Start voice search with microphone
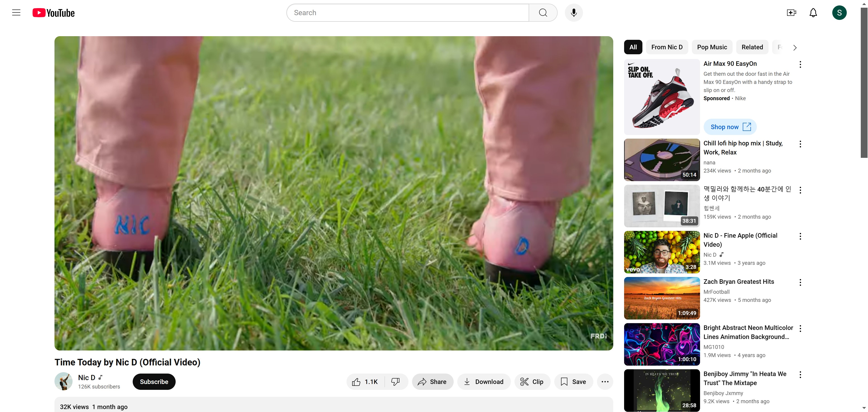 [573, 13]
